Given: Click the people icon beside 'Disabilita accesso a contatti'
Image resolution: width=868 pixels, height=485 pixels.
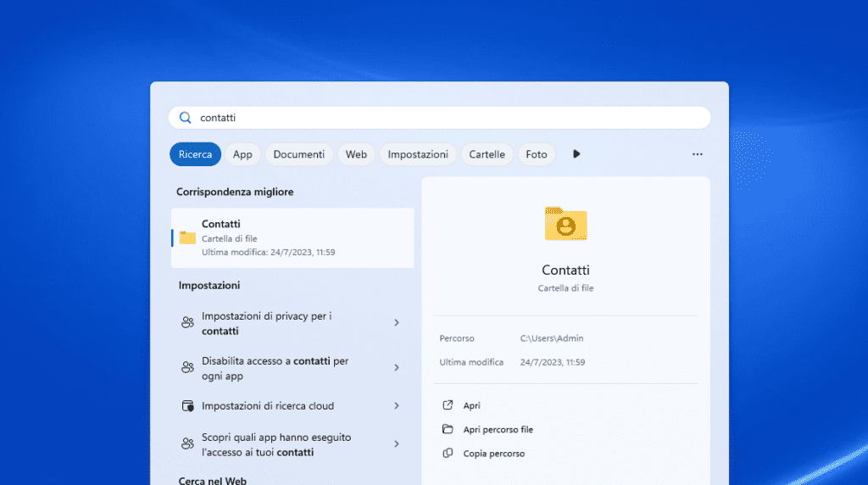Looking at the screenshot, I should pyautogui.click(x=187, y=367).
